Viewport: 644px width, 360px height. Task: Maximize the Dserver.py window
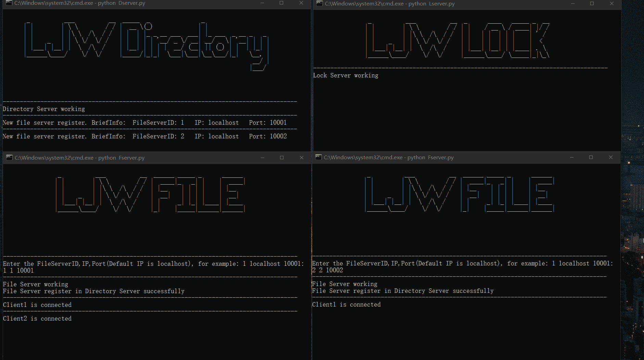[x=281, y=3]
